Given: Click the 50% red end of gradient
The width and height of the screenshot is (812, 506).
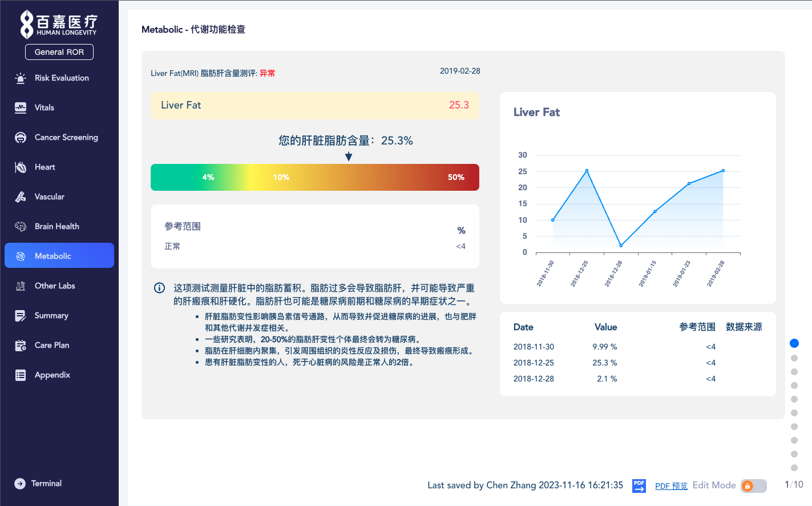Looking at the screenshot, I should click(x=456, y=178).
